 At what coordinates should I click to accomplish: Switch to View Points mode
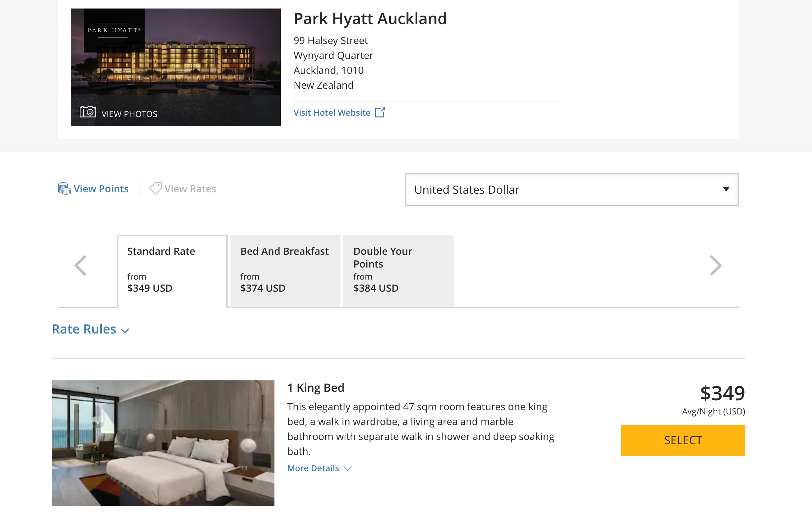pos(101,189)
